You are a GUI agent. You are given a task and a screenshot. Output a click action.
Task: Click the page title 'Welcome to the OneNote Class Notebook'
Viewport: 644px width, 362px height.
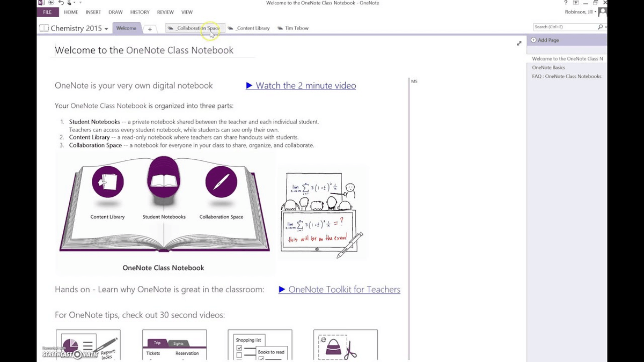click(144, 50)
